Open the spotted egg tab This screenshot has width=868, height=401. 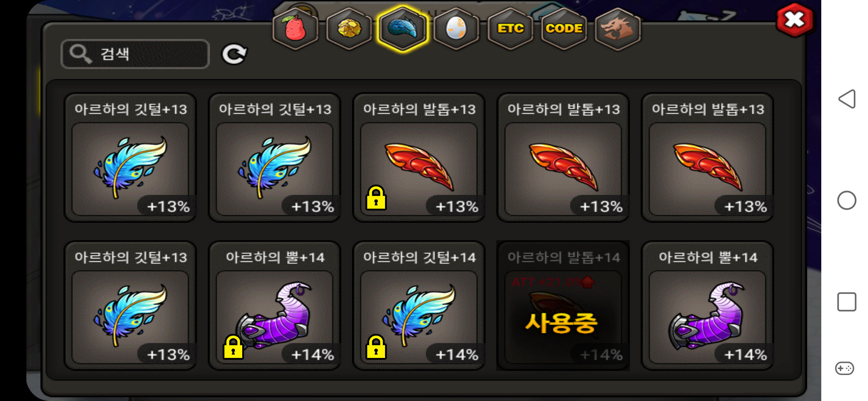(456, 29)
